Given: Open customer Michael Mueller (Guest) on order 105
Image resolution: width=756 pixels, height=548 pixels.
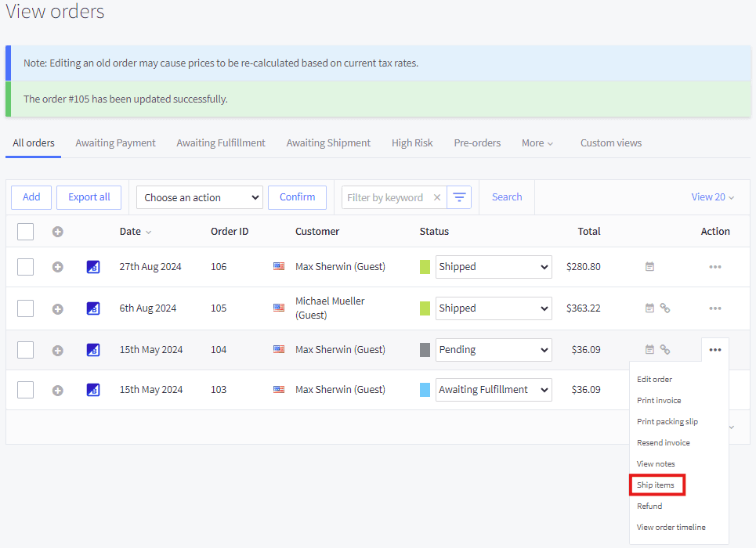Looking at the screenshot, I should pos(330,308).
